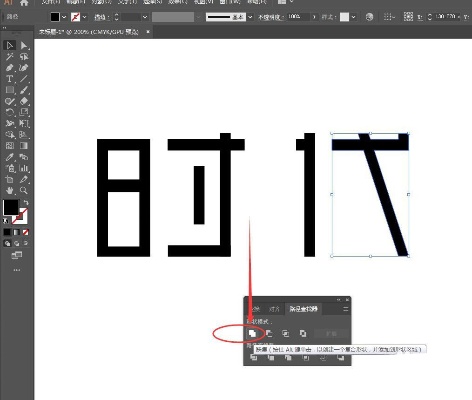Reset to default fill and stroke
This screenshot has width=472, height=400.
(6, 221)
